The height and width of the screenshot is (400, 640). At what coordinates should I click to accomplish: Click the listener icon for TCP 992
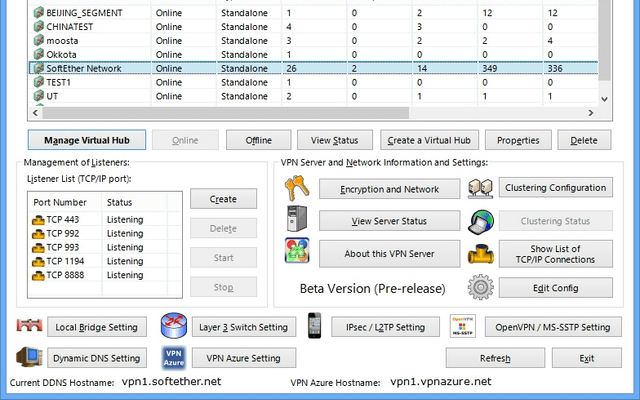tap(38, 234)
